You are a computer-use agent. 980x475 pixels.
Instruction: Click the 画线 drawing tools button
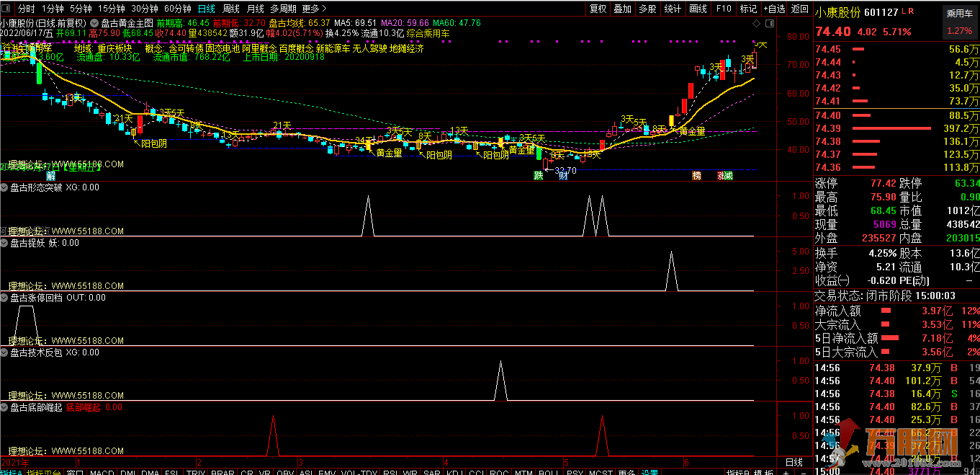[698, 9]
